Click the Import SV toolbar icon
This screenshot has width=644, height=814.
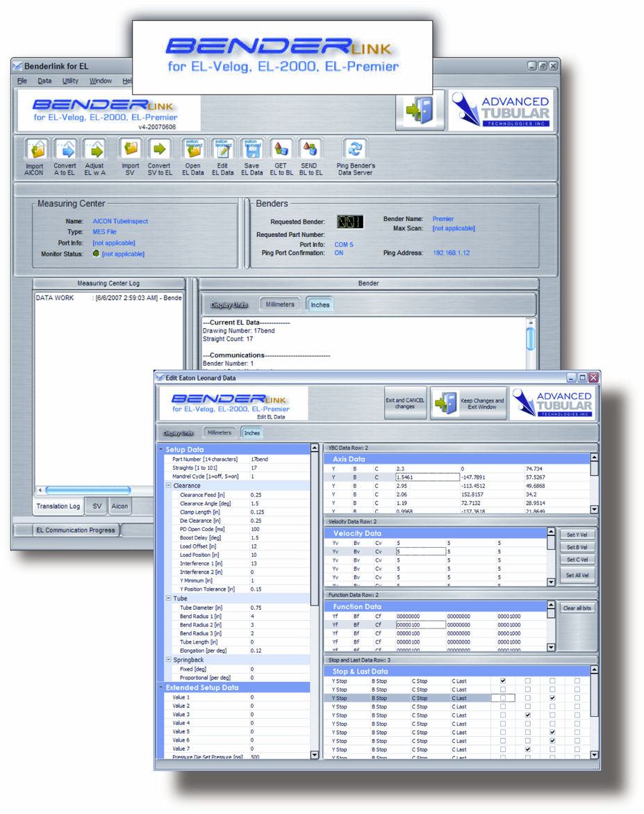[130, 149]
